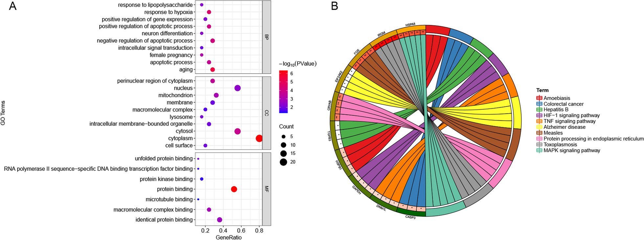Viewport: 644px width, 240px height.
Task: Click the 'intracellular signal transduction' label
Action: coord(155,48)
